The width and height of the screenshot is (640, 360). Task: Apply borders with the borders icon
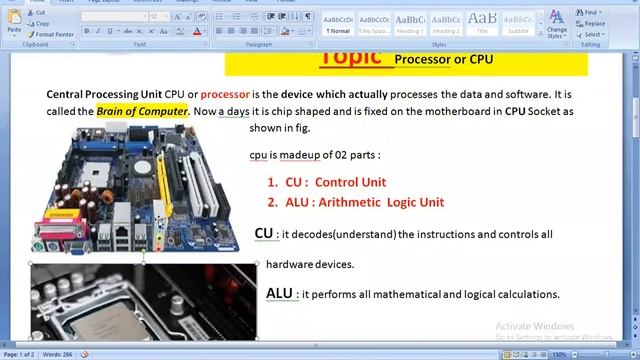coord(301,31)
